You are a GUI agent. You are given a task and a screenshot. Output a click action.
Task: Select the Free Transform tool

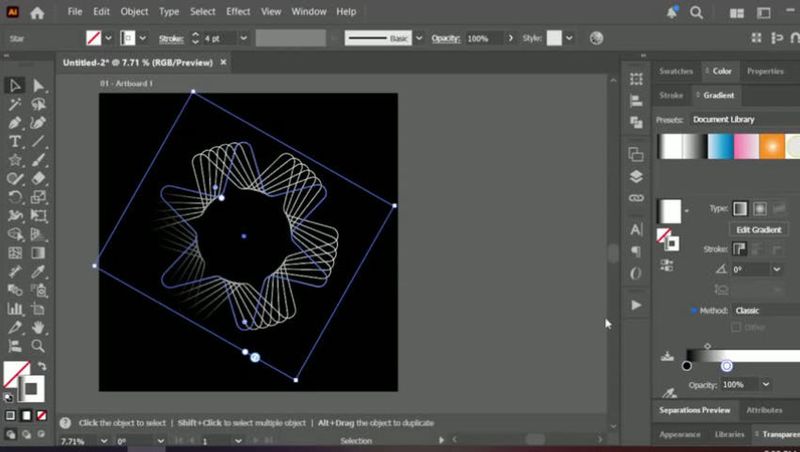(x=38, y=215)
